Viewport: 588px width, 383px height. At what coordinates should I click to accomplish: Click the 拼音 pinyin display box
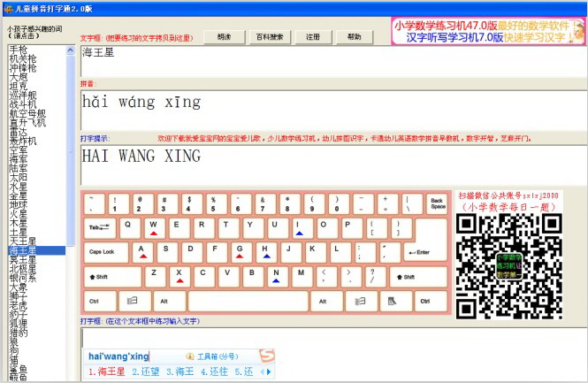(333, 111)
